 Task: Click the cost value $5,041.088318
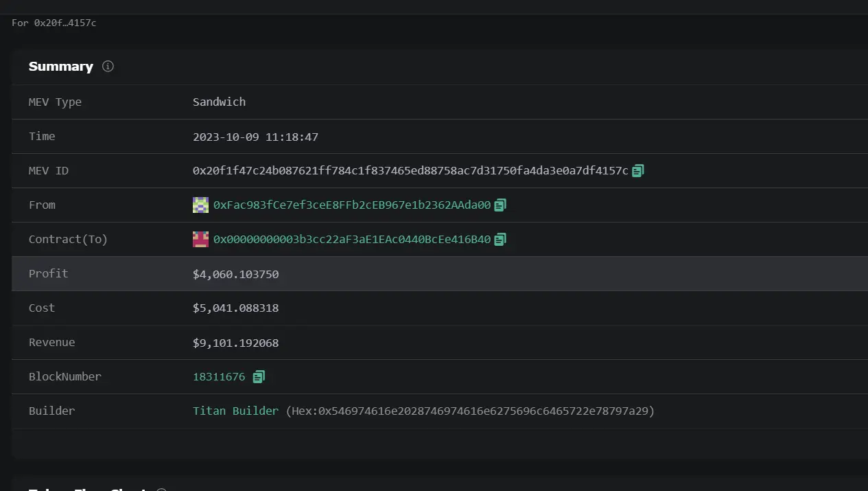(x=235, y=308)
